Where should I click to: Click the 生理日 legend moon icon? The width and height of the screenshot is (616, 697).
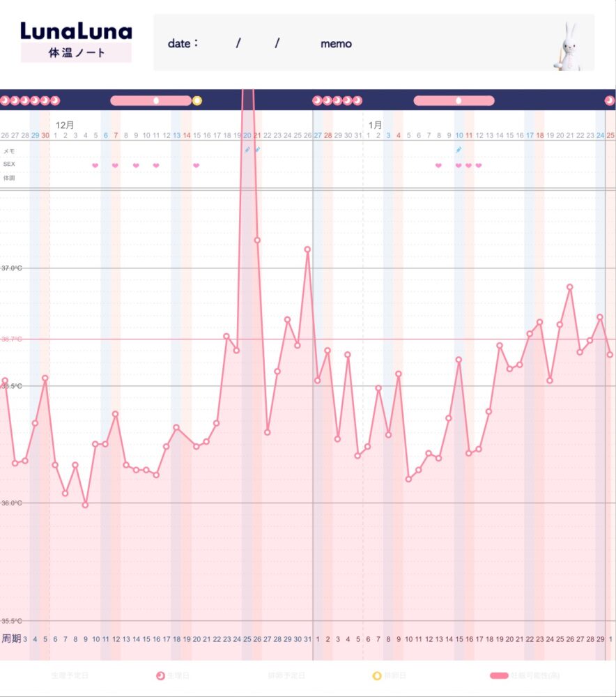pos(161,675)
